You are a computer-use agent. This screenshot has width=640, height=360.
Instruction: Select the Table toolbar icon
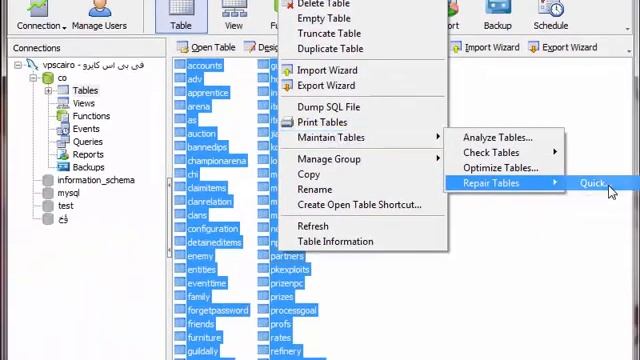click(x=181, y=16)
